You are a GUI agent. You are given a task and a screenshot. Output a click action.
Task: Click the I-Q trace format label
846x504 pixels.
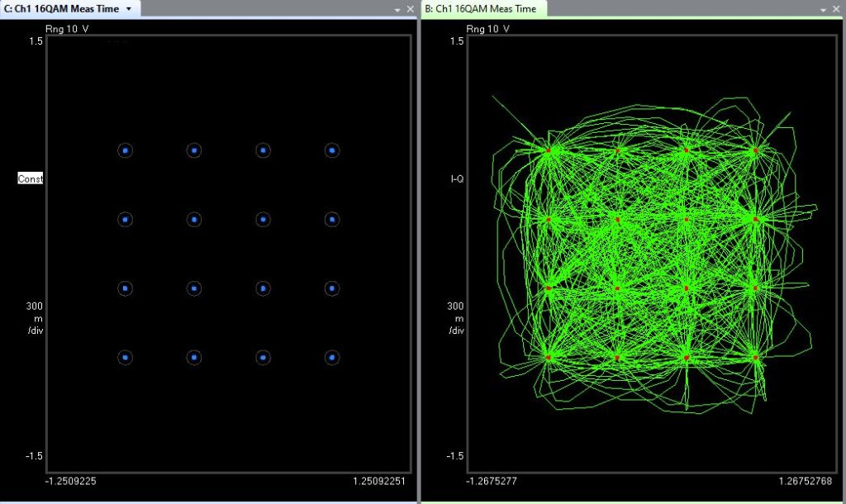pos(457,178)
